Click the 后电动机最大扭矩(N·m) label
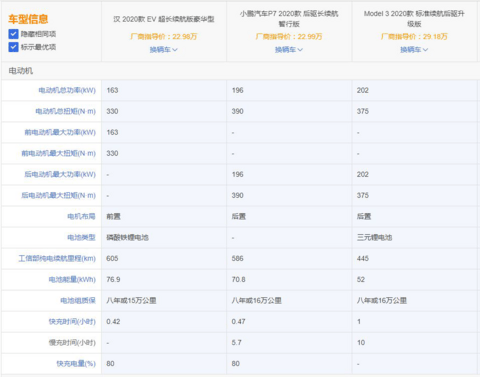The width and height of the screenshot is (480, 377). tap(59, 195)
